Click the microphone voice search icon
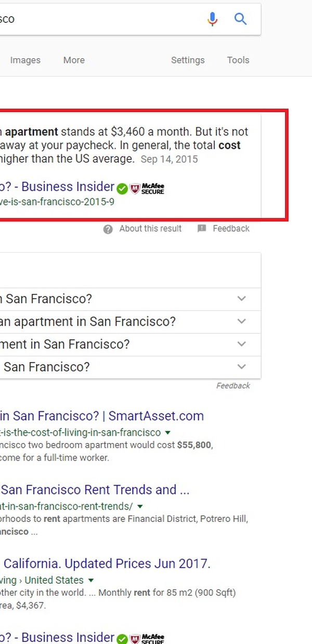The image size is (312, 644). [x=212, y=19]
